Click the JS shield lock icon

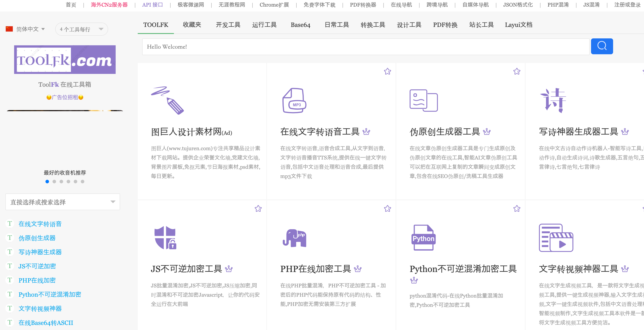165,238
